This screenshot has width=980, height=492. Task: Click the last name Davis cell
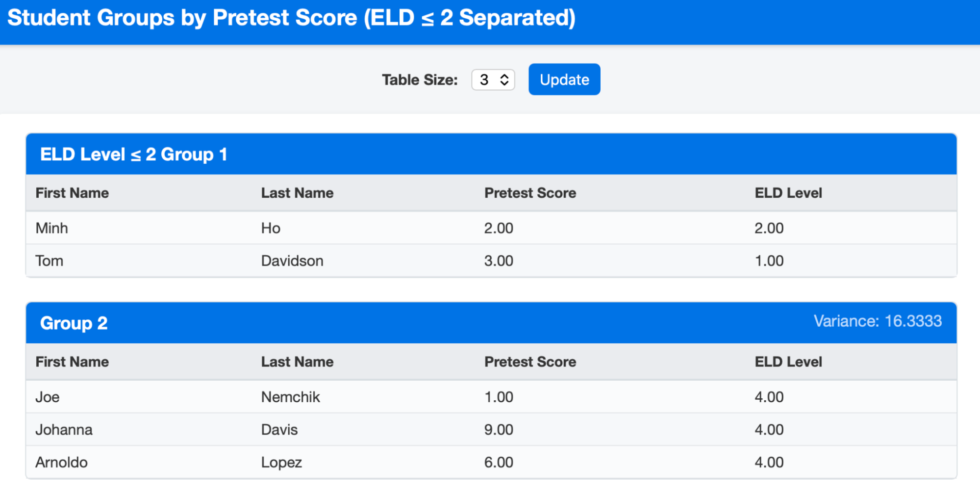[x=279, y=430]
